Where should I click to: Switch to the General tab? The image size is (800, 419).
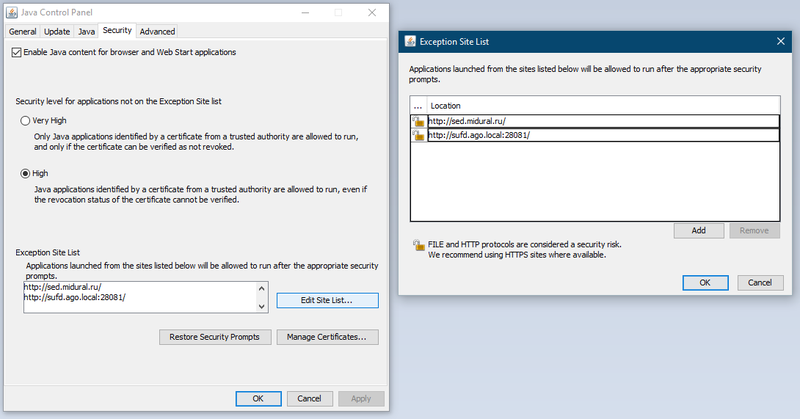pos(23,32)
